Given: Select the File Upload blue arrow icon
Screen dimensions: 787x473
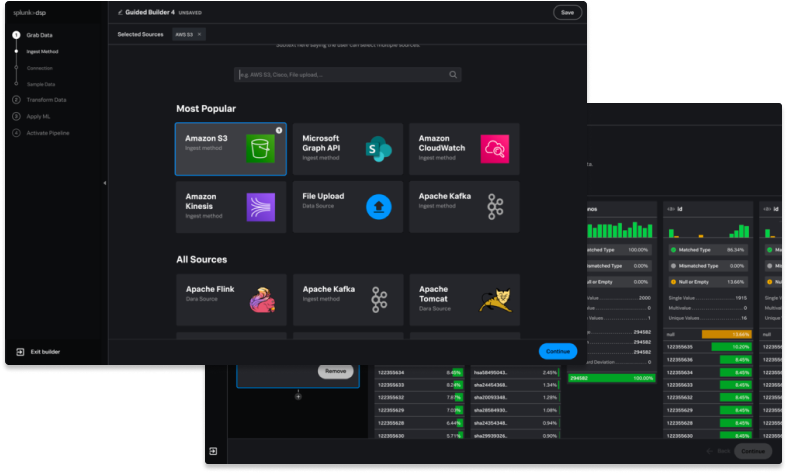Looking at the screenshot, I should (x=378, y=207).
